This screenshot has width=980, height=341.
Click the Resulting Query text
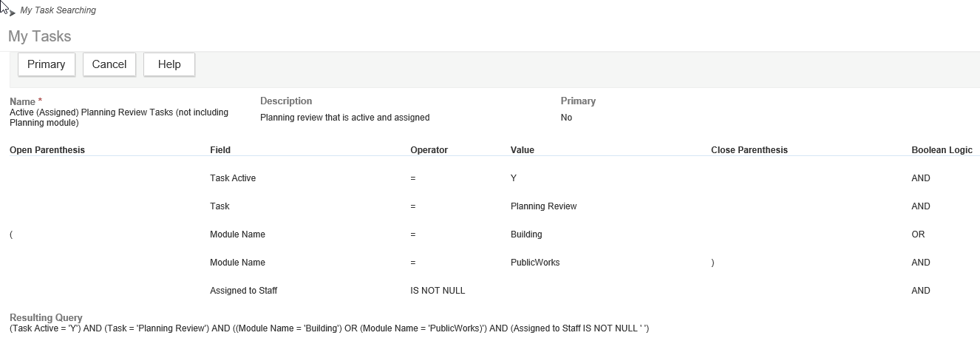[329, 328]
